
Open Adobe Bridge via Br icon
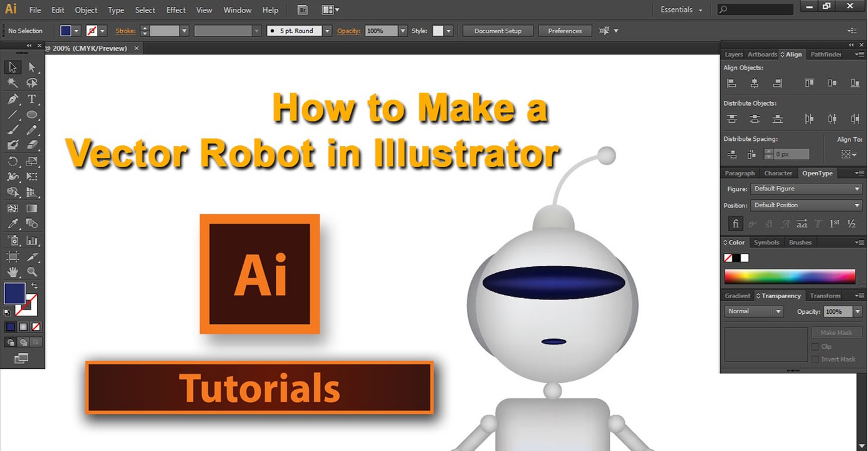point(303,10)
